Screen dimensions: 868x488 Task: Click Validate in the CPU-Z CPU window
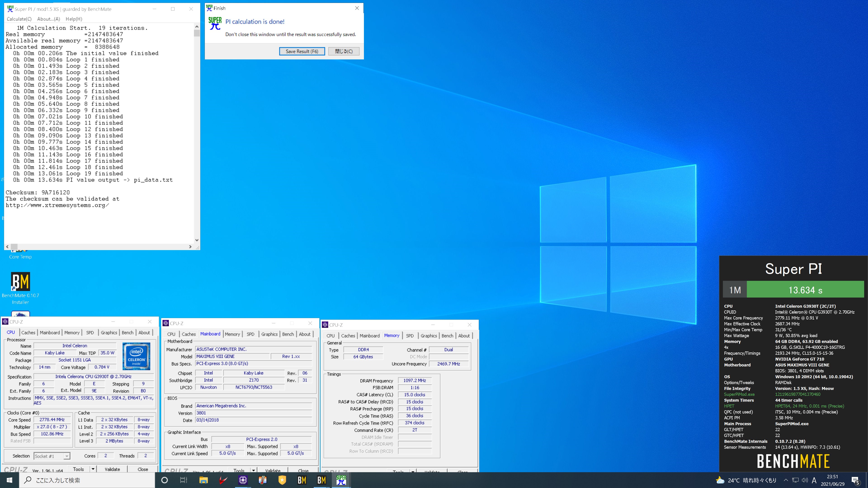tap(112, 469)
